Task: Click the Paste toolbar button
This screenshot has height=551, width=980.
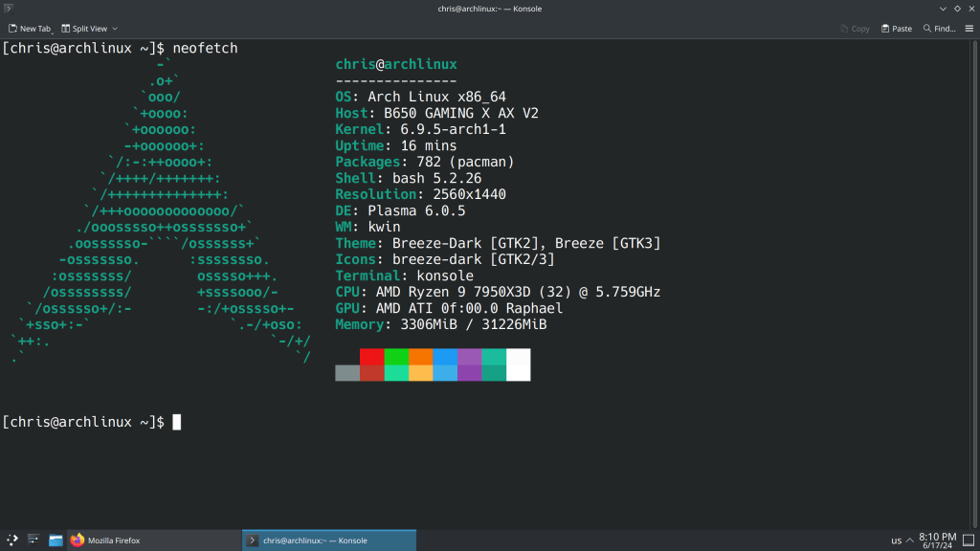Action: click(x=896, y=29)
